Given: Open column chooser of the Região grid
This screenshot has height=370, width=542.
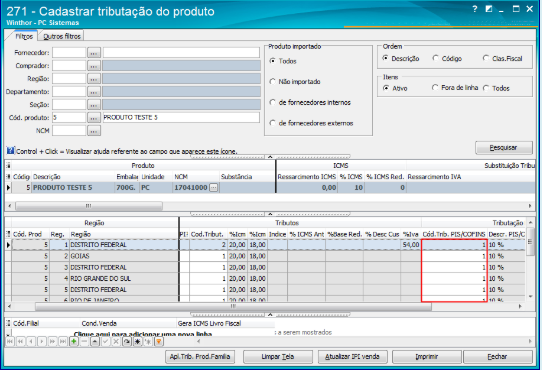Looking at the screenshot, I should click(x=8, y=234).
